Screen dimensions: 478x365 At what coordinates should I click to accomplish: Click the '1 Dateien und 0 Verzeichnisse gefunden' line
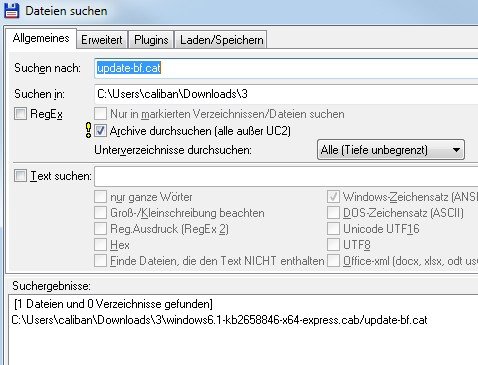click(x=113, y=304)
